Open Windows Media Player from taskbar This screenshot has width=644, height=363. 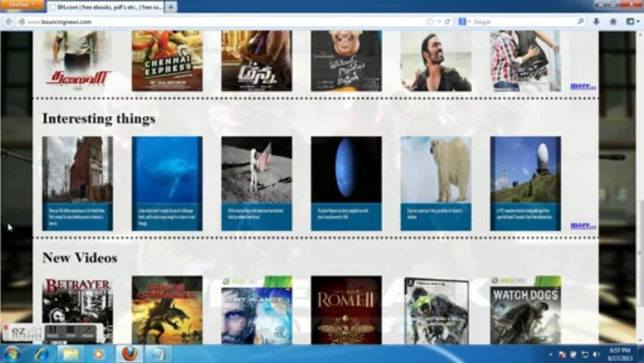pyautogui.click(x=99, y=354)
